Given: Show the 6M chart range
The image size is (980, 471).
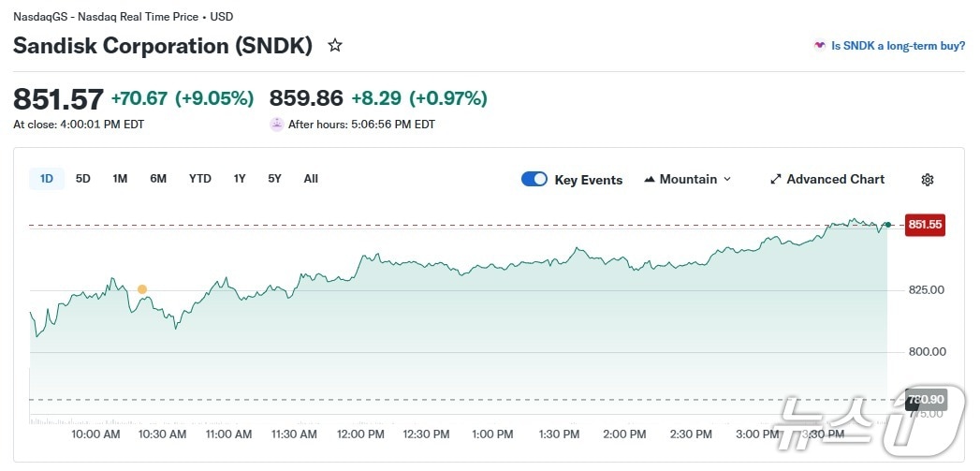Looking at the screenshot, I should point(158,179).
